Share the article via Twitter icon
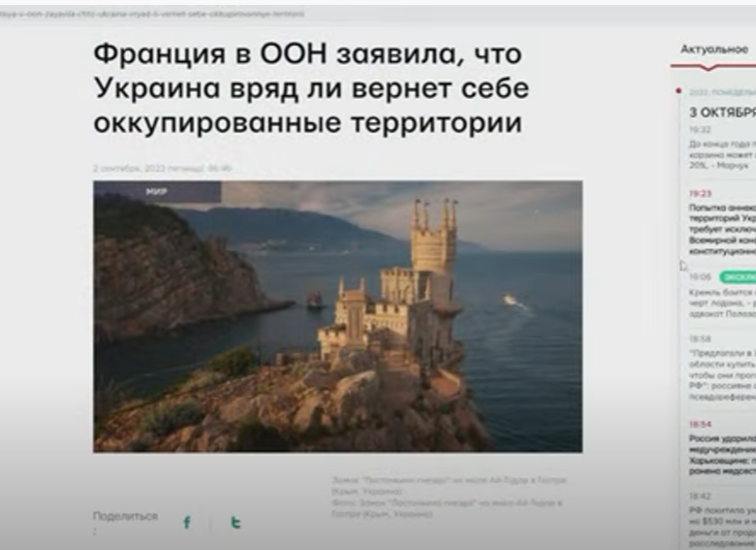The width and height of the screenshot is (756, 550). coord(236,523)
